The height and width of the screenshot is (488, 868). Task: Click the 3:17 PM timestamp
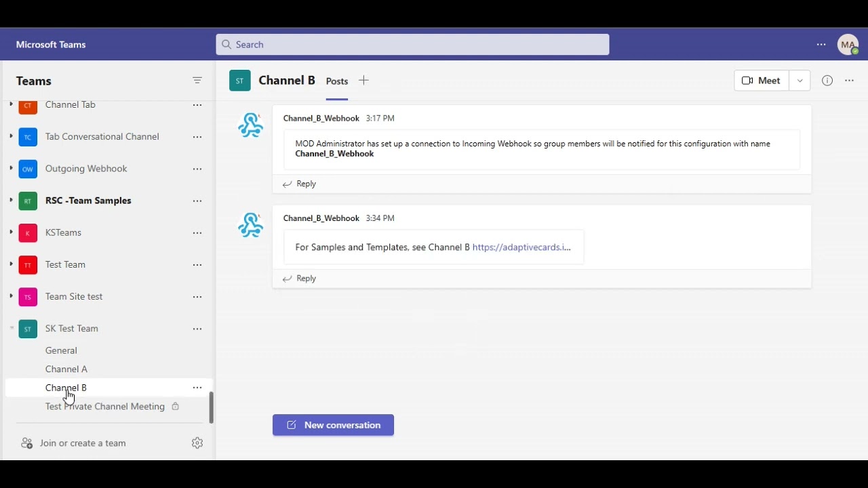[x=380, y=119]
